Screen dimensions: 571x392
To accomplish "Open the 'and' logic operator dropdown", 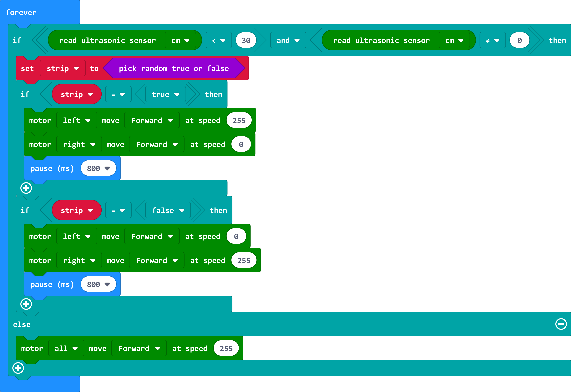I will (288, 40).
